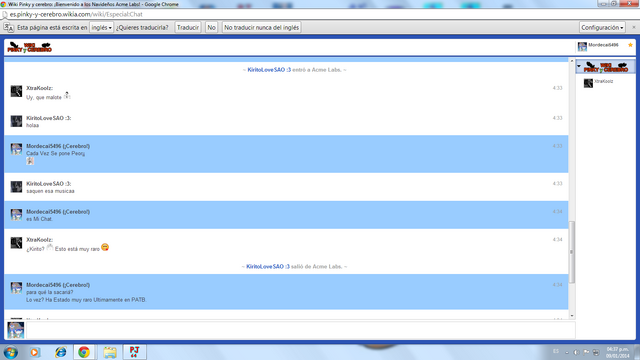The height and width of the screenshot is (360, 640).
Task: Click the PJ64 taskbar icon
Action: pos(135,352)
